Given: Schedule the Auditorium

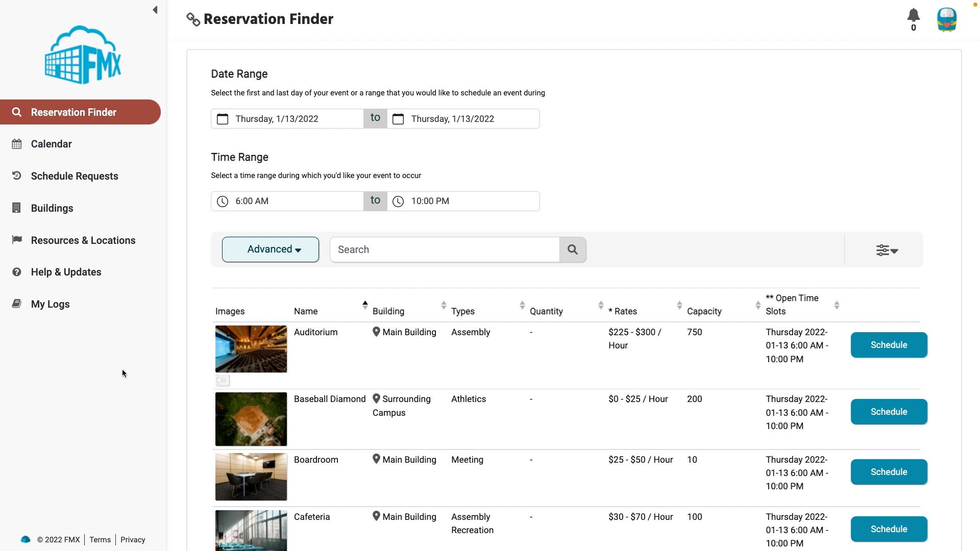Looking at the screenshot, I should [x=889, y=345].
